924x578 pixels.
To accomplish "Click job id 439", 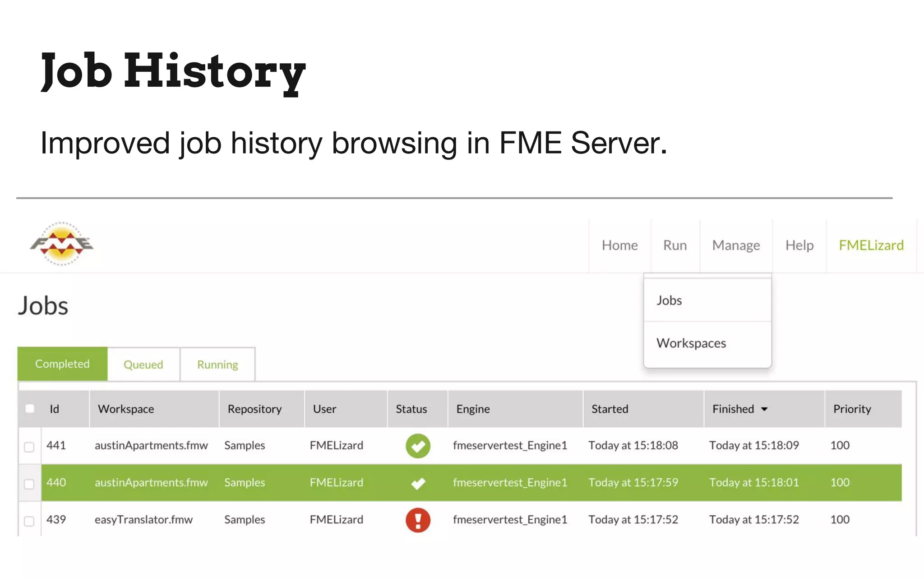I will (56, 519).
